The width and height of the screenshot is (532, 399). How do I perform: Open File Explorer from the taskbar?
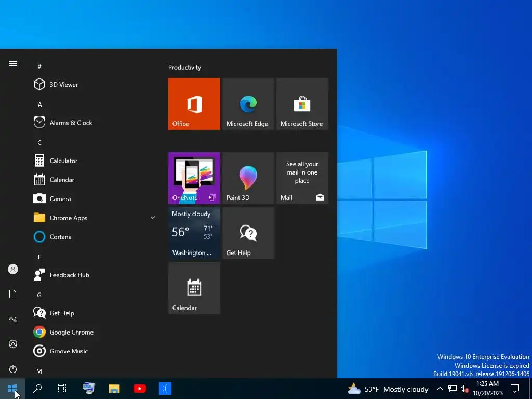[x=114, y=389]
